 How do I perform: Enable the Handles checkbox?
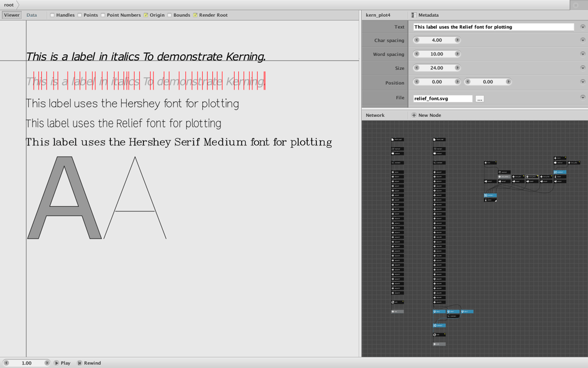pos(52,15)
